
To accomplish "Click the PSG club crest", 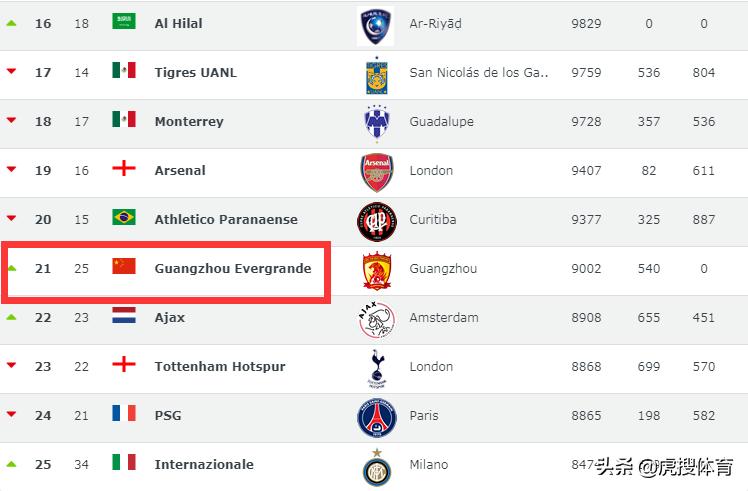I will pyautogui.click(x=376, y=417).
